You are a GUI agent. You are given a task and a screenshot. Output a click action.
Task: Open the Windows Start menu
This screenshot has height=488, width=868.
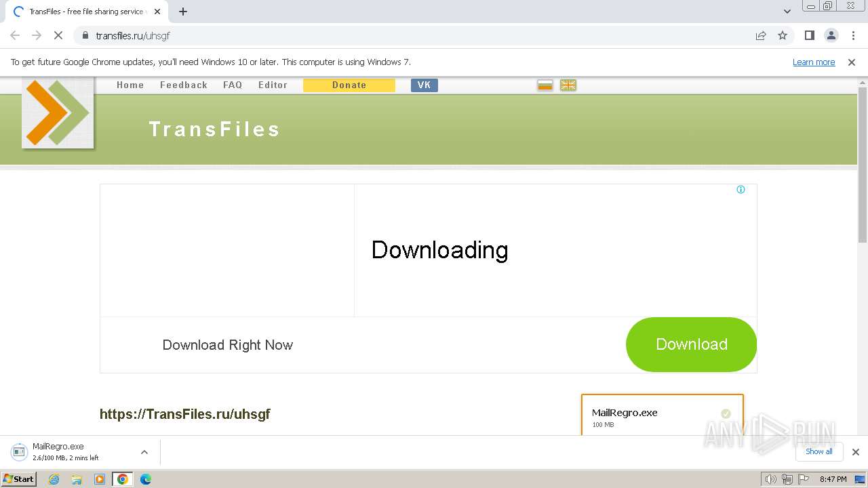pyautogui.click(x=19, y=479)
